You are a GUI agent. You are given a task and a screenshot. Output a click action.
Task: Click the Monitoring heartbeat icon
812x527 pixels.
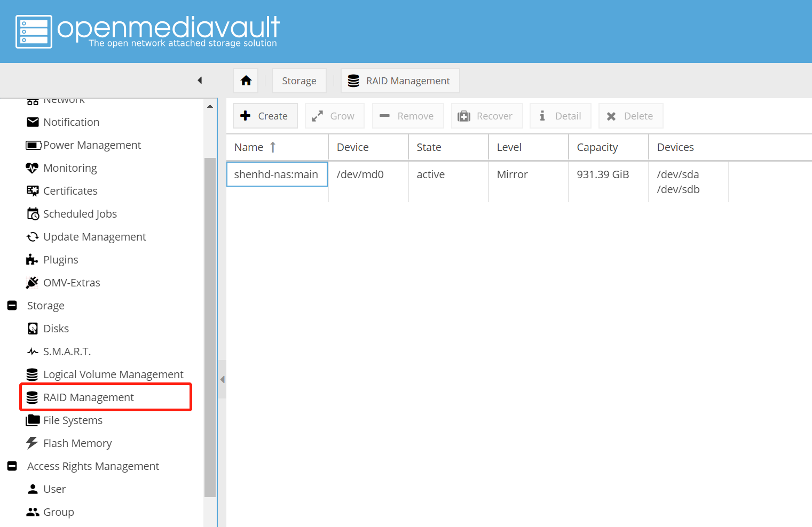[32, 168]
